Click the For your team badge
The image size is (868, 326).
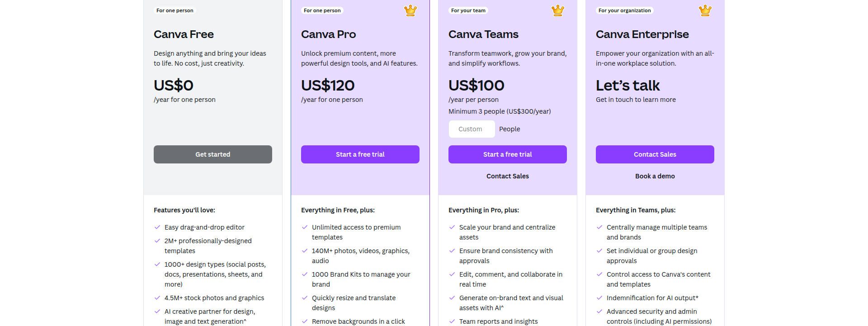468,10
